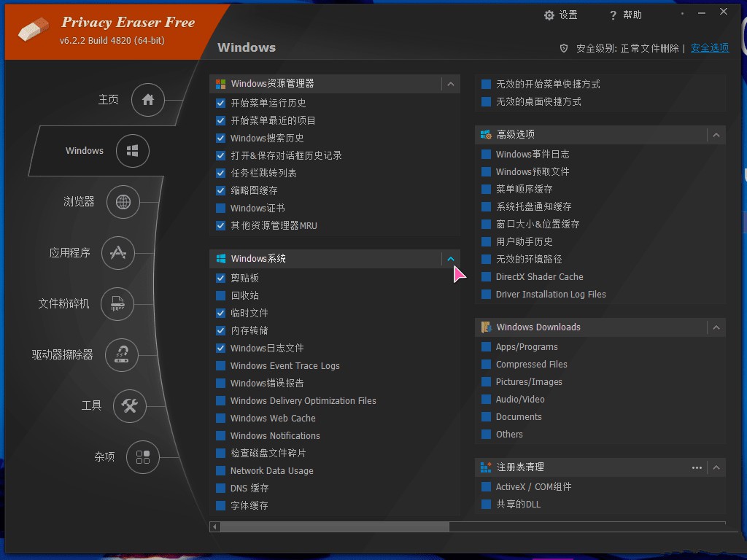Enable 无效的开始菜单快捷方式 checkbox
The height and width of the screenshot is (560, 747).
coord(486,85)
